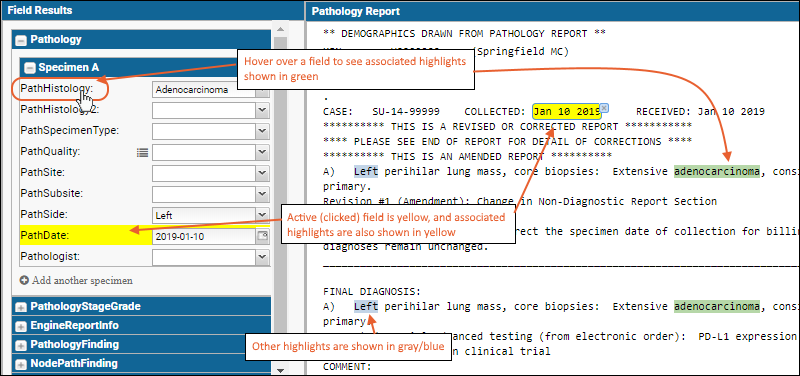
Task: Click the FINAL DIAGNOSIS heading text
Action: tap(371, 292)
